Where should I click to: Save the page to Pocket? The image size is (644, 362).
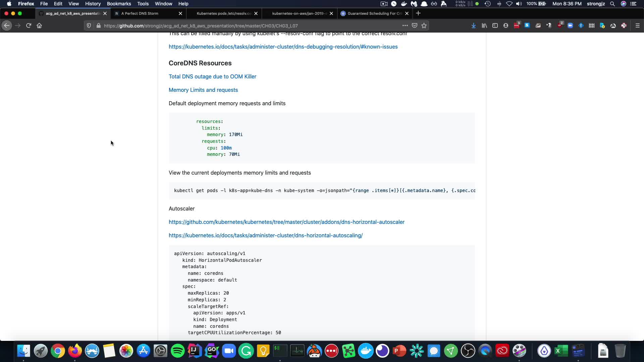point(415,25)
